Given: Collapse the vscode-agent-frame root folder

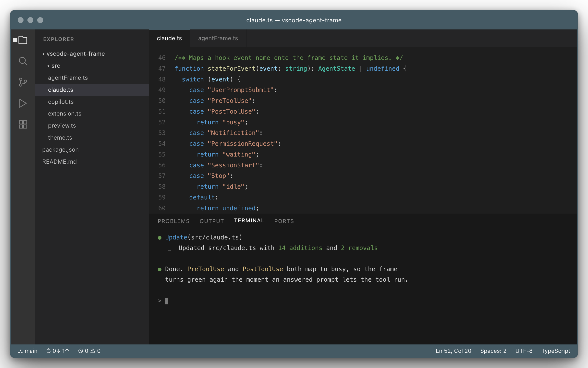Looking at the screenshot, I should (x=73, y=54).
